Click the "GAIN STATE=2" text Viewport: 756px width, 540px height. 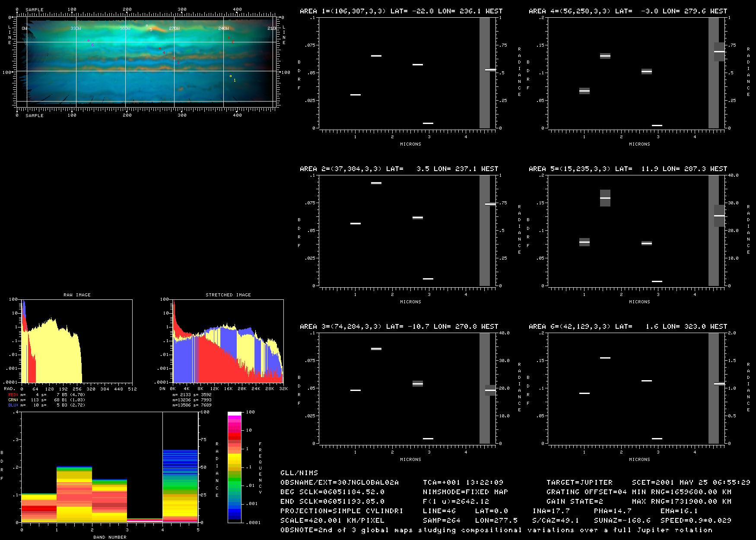(x=575, y=502)
